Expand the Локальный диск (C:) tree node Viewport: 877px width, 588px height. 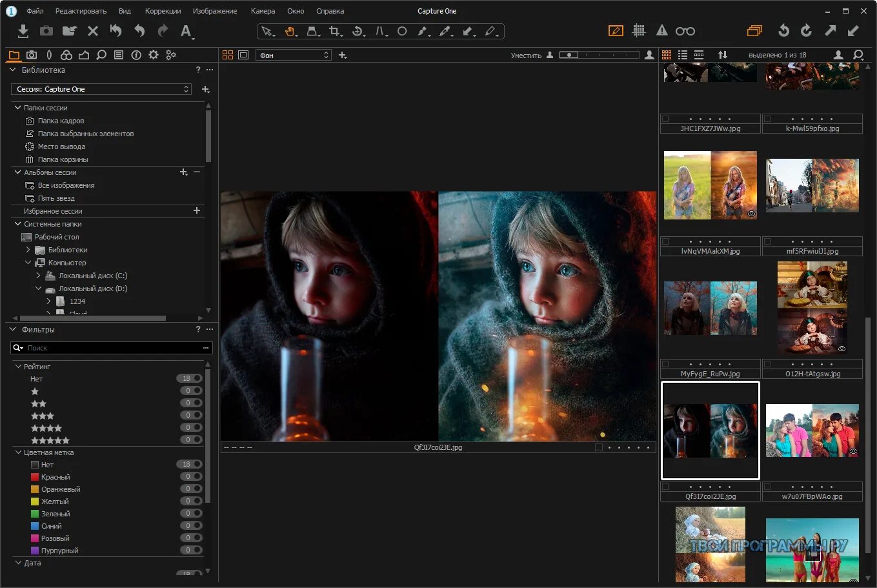(39, 276)
